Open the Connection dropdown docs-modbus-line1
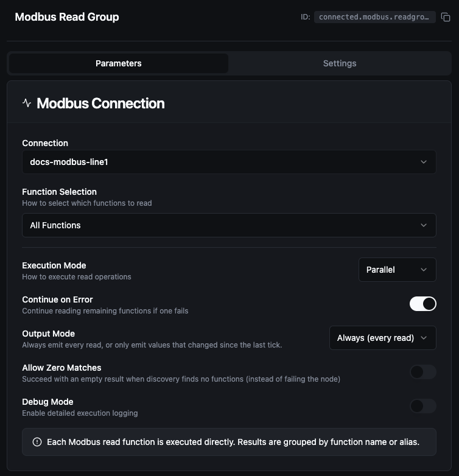Viewport: 459px width, 476px height. (229, 162)
